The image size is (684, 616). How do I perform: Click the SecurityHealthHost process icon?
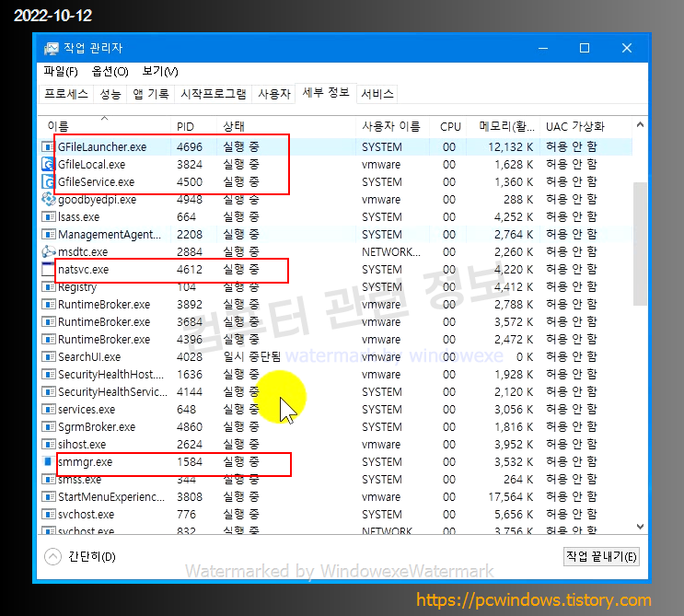[x=48, y=375]
